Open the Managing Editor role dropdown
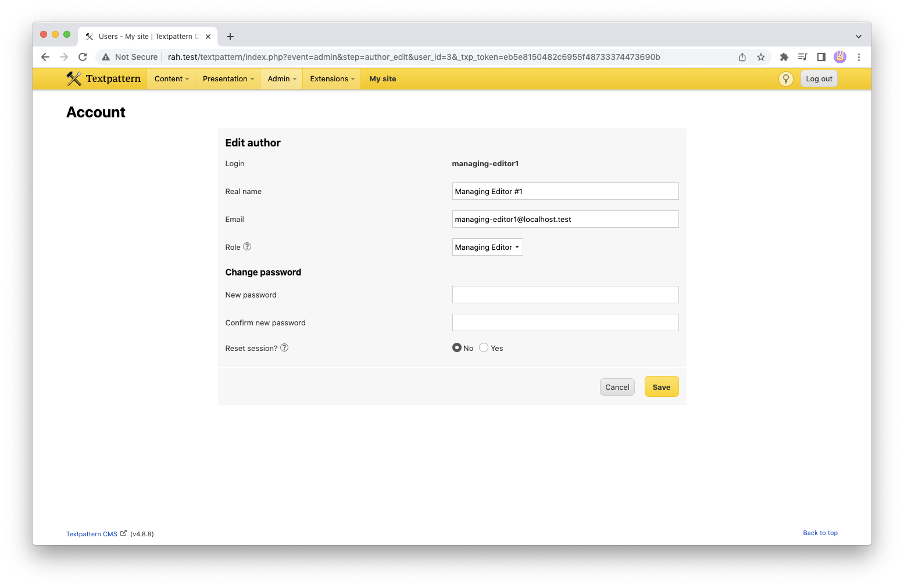This screenshot has width=904, height=588. (487, 247)
